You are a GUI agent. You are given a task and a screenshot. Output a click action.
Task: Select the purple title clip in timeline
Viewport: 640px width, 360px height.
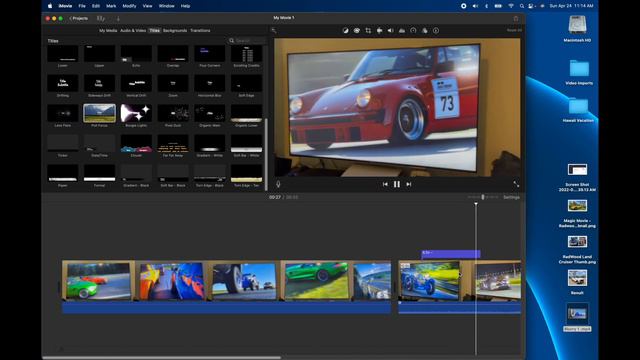(x=451, y=254)
